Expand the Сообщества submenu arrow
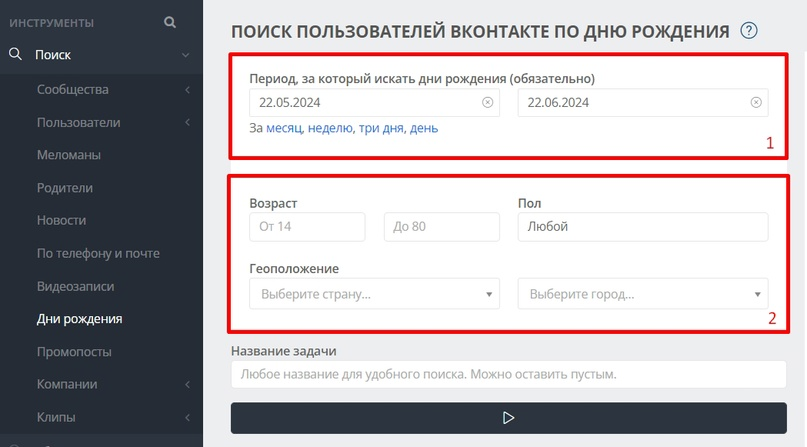The width and height of the screenshot is (807, 447). (x=187, y=90)
